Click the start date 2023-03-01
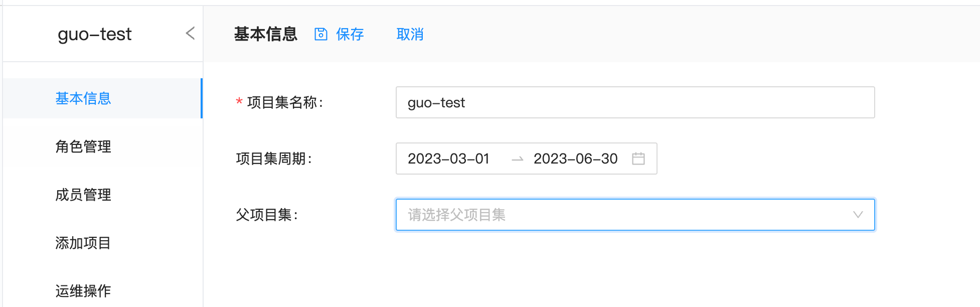980x307 pixels. [449, 159]
